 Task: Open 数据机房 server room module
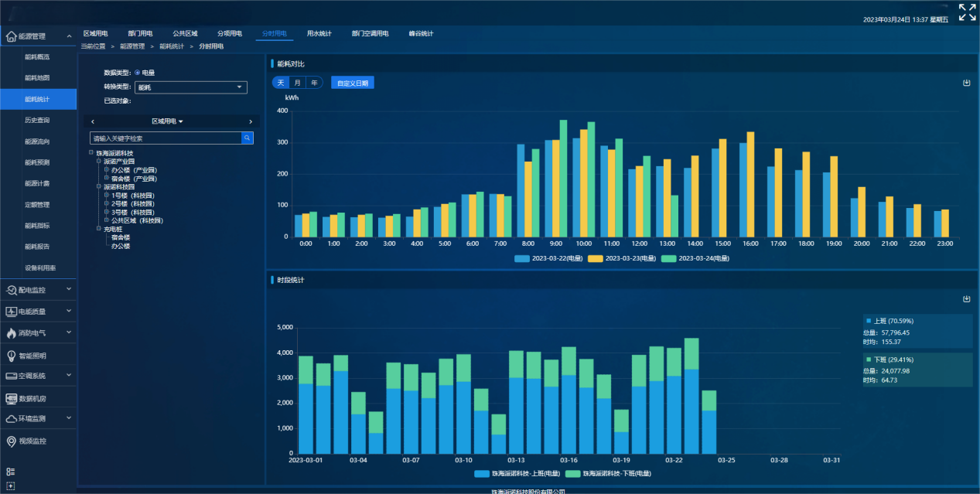click(32, 399)
